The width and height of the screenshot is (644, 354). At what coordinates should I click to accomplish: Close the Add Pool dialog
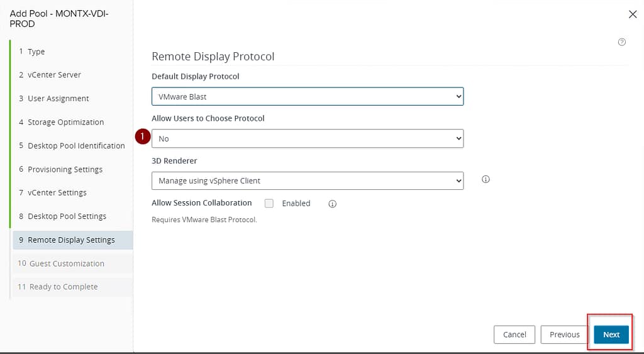633,14
